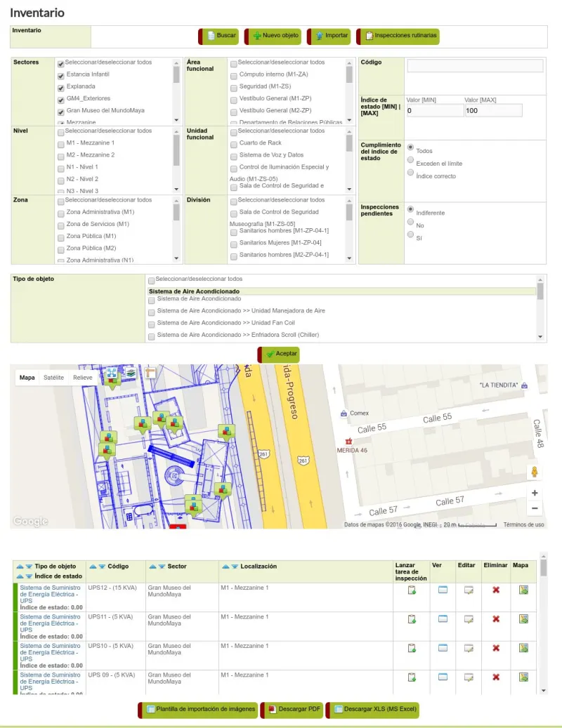This screenshot has width=562, height=728.
Task: Launch inspection task for UPS10 row
Action: tap(412, 648)
